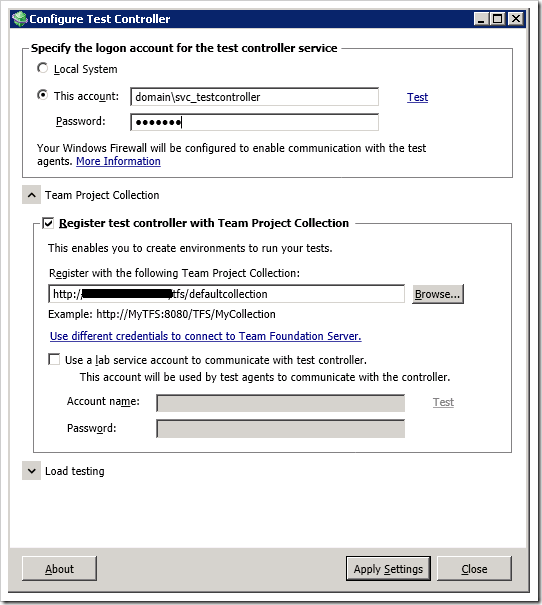Maximize the Configure Test Controller window
Viewport: 542px width, 605px height.
click(498, 19)
